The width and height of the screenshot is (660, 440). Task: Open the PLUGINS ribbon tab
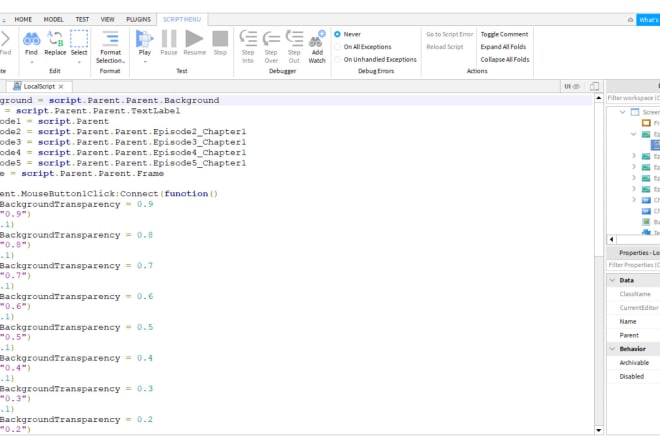point(139,19)
